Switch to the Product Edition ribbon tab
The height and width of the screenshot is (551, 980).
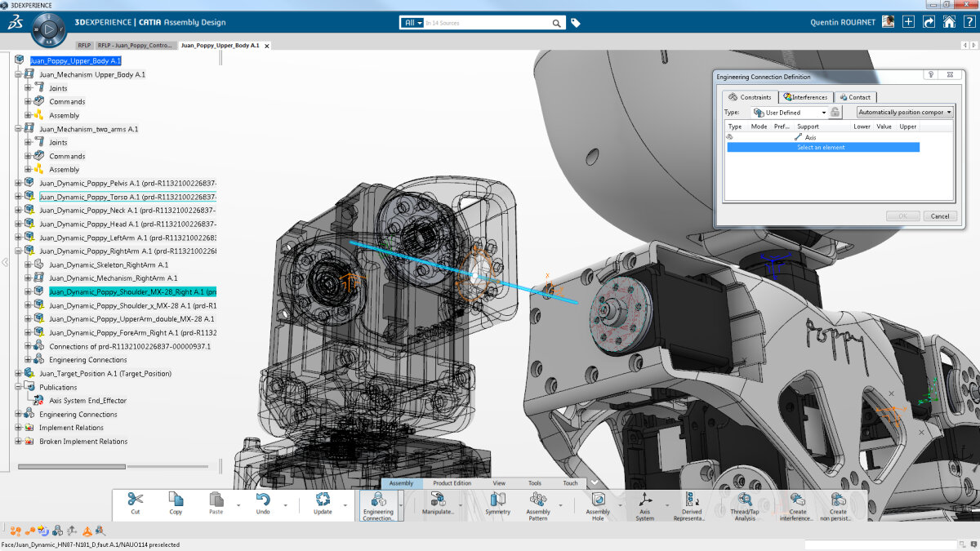[452, 482]
